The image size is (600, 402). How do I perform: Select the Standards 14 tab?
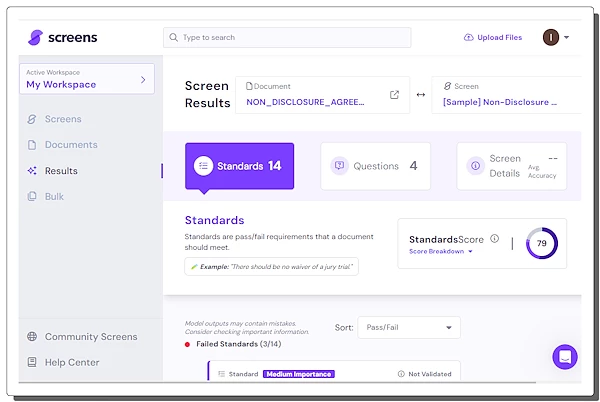pos(240,166)
